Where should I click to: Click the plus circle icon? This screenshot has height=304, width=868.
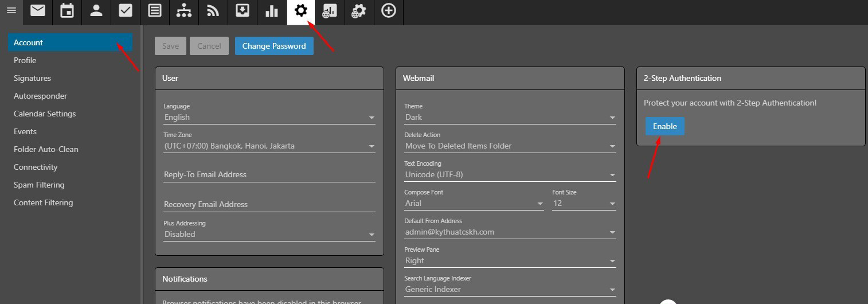click(x=389, y=10)
